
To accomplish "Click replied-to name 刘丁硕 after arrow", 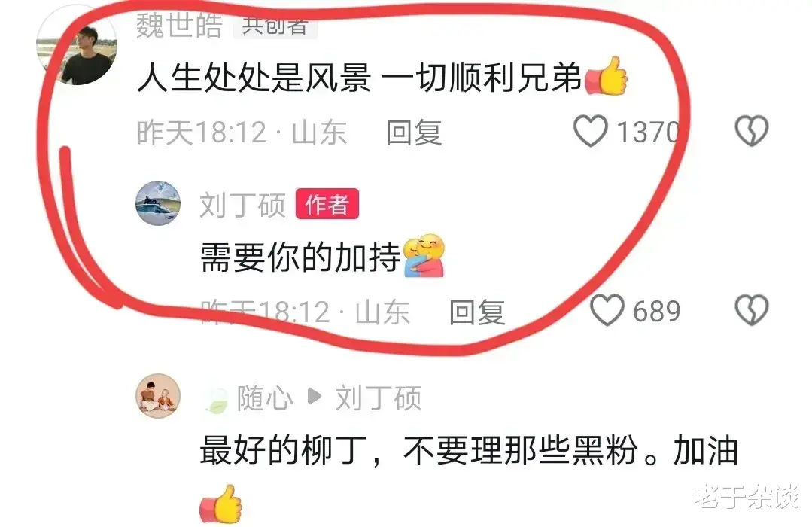I will click(x=379, y=398).
